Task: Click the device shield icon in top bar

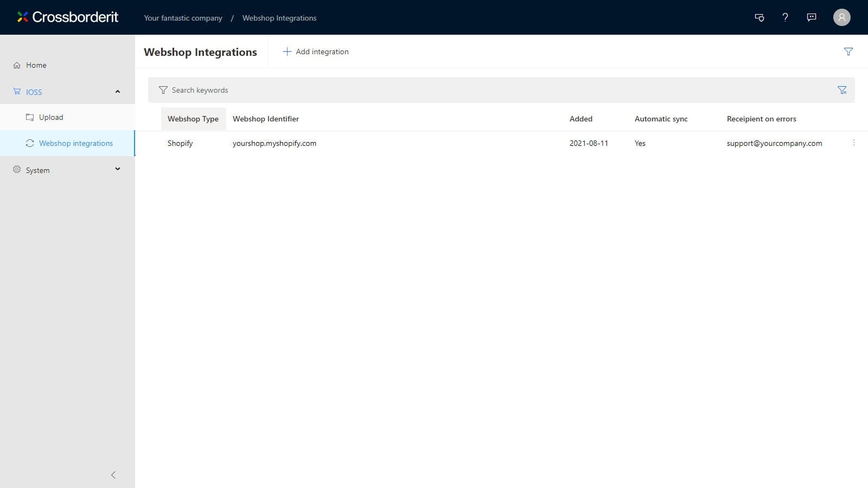Action: [x=759, y=17]
